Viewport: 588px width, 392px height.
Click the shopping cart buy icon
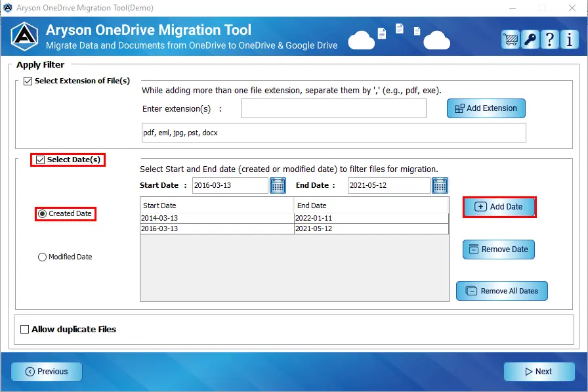coord(511,39)
